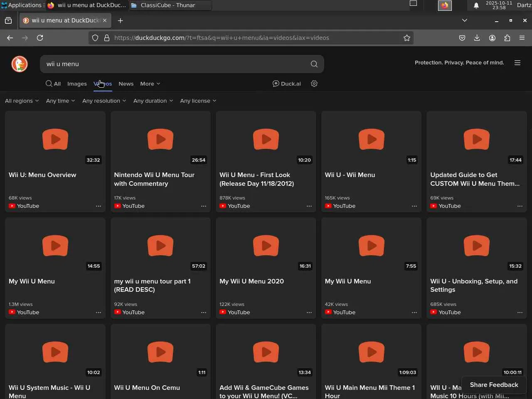Click the padlock site information icon
The height and width of the screenshot is (399, 532).
click(107, 38)
